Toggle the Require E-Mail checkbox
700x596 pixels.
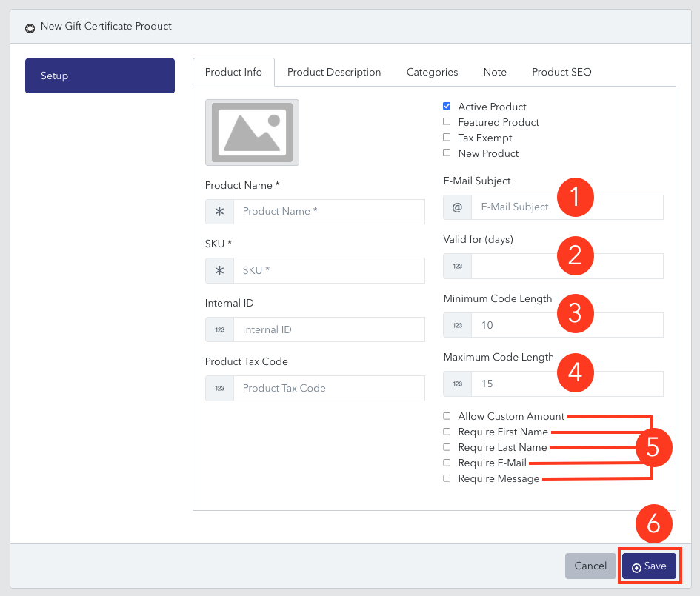447,463
